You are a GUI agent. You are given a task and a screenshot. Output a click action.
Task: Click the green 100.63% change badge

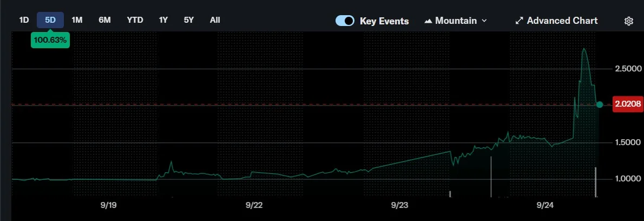point(50,41)
